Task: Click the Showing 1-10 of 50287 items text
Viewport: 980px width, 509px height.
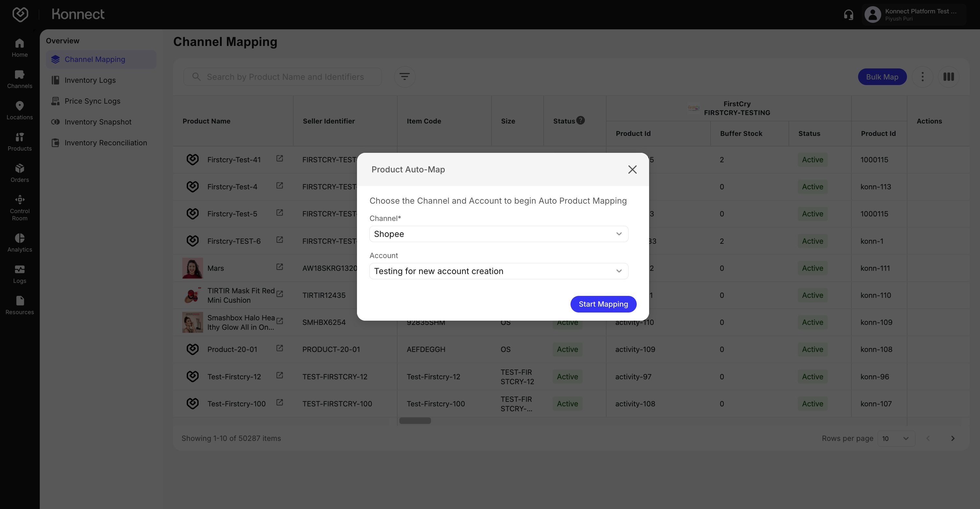Action: (x=231, y=439)
